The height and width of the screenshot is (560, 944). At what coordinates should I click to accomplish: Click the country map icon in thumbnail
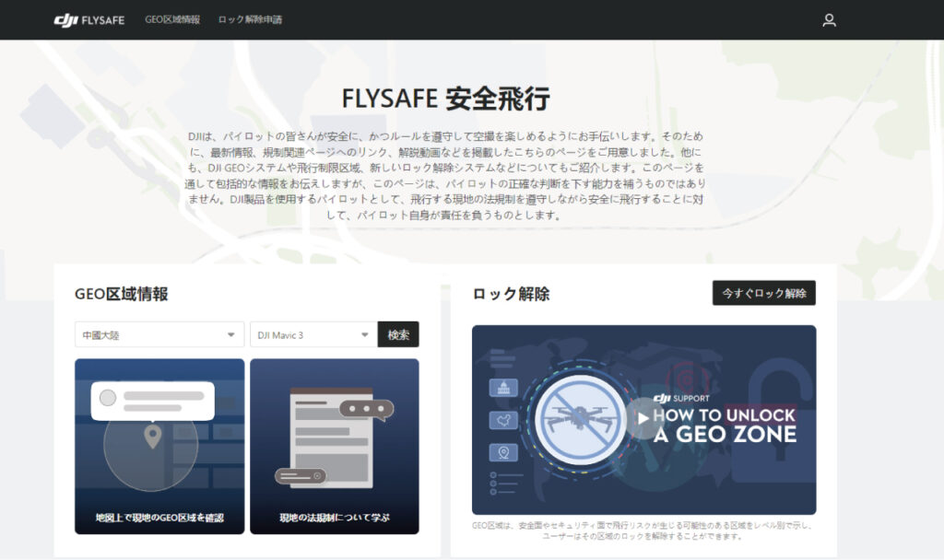[x=502, y=421]
